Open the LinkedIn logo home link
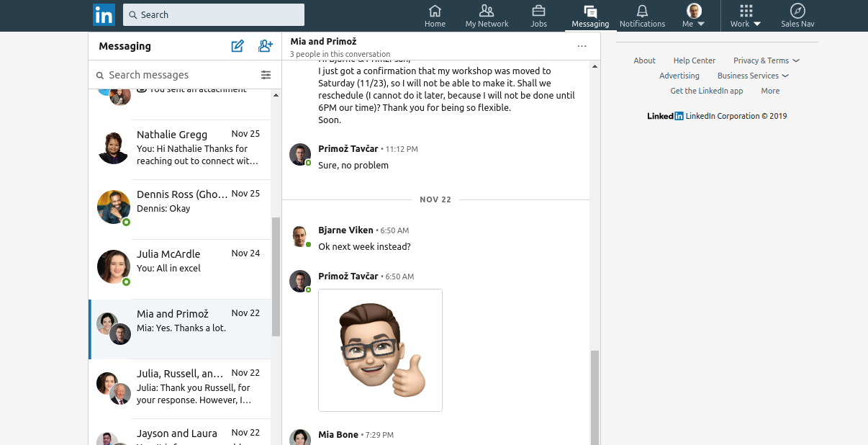This screenshot has width=868, height=445. pos(104,14)
